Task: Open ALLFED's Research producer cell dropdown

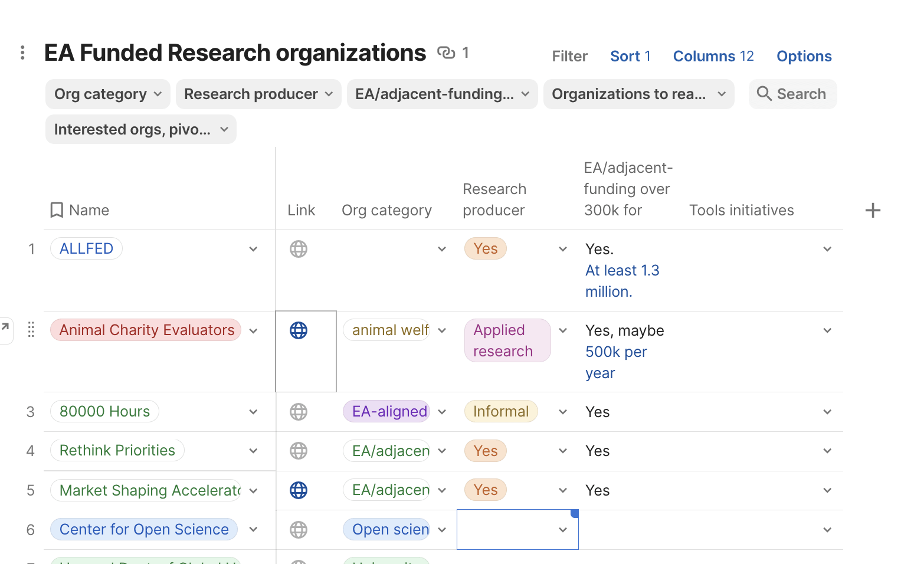Action: pyautogui.click(x=562, y=250)
